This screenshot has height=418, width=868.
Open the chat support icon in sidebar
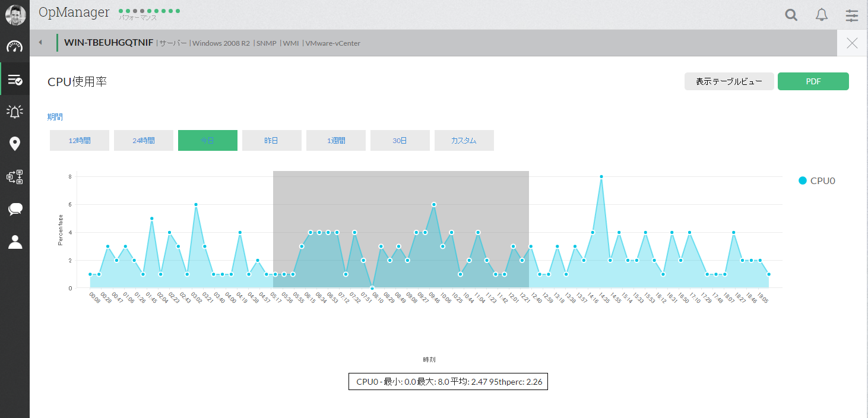(15, 209)
